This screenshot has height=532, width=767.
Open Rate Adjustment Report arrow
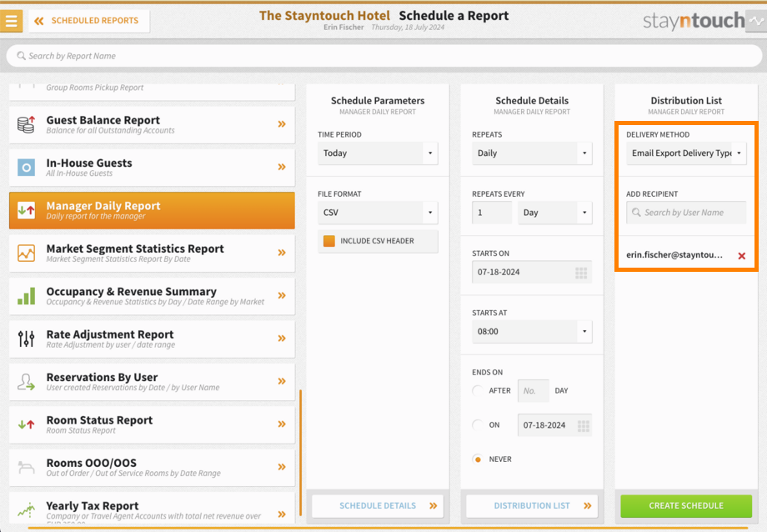(x=282, y=339)
